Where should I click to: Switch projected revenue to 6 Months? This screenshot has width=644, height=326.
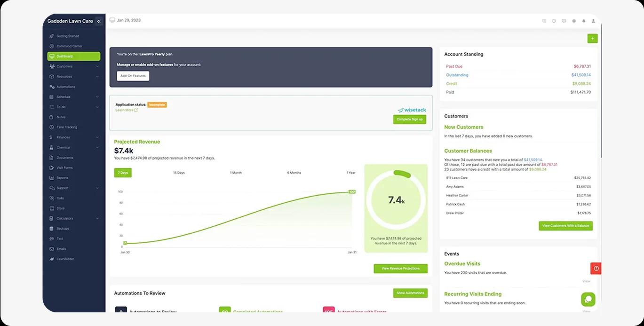click(294, 173)
